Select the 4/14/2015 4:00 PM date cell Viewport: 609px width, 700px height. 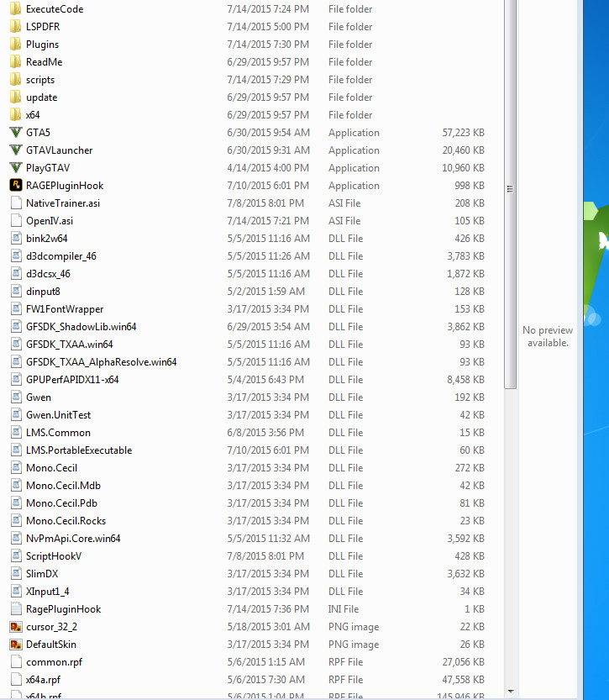[268, 168]
